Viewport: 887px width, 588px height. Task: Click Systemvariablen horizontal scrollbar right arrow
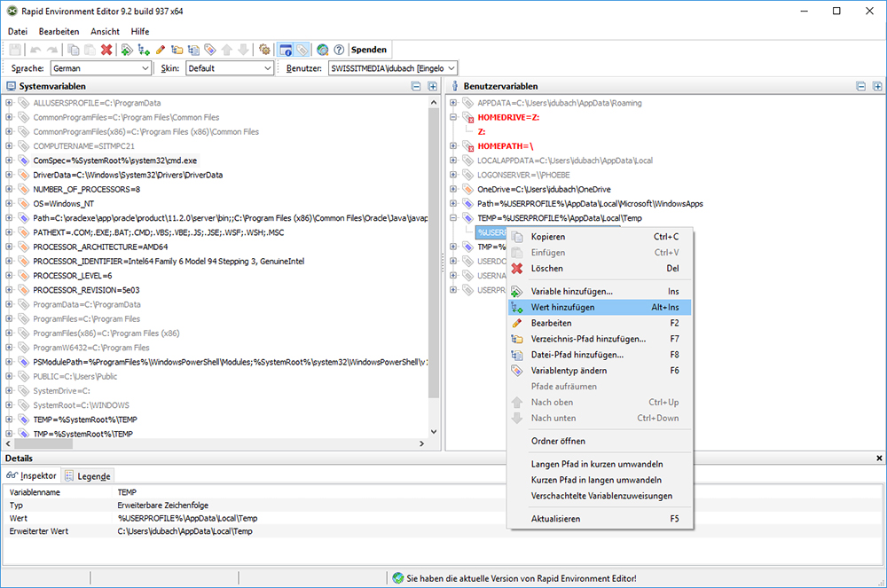[421, 443]
